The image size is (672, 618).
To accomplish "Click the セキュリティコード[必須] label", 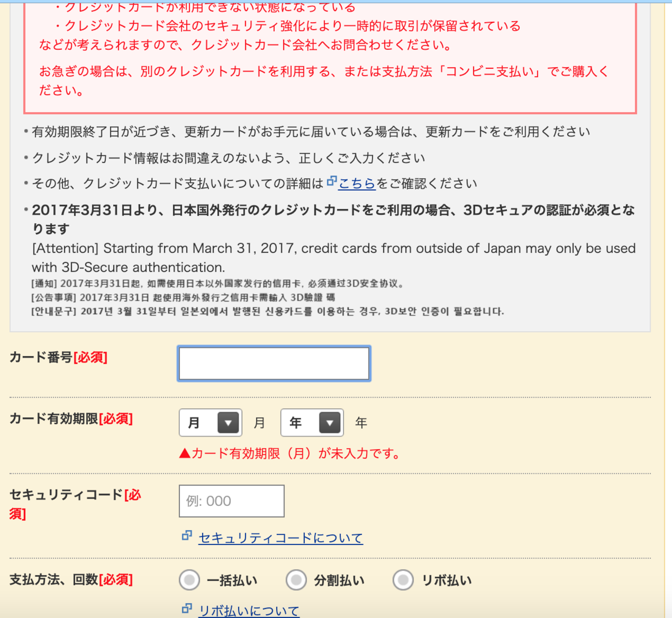I will coord(75,504).
